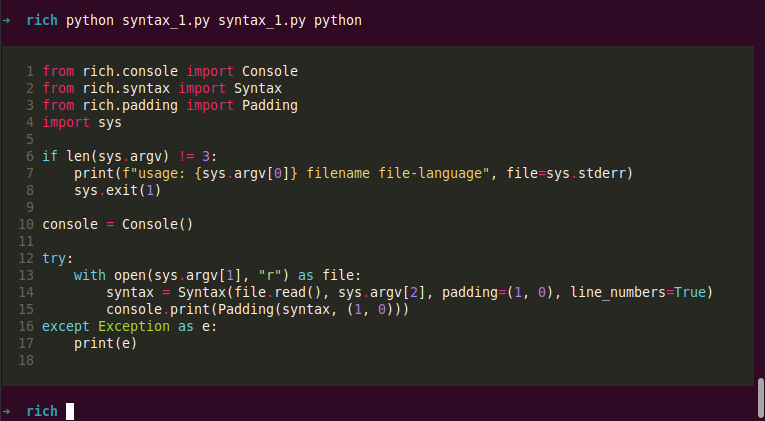Image resolution: width=765 pixels, height=421 pixels.
Task: Click 'Padding' import name on line 3
Action: point(270,105)
